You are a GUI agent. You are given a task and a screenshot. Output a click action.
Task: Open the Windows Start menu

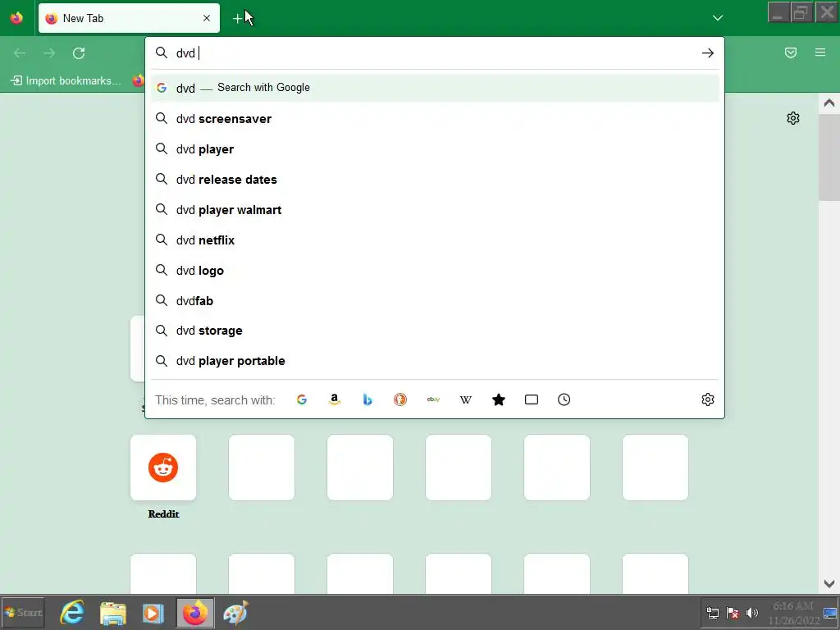click(x=22, y=612)
